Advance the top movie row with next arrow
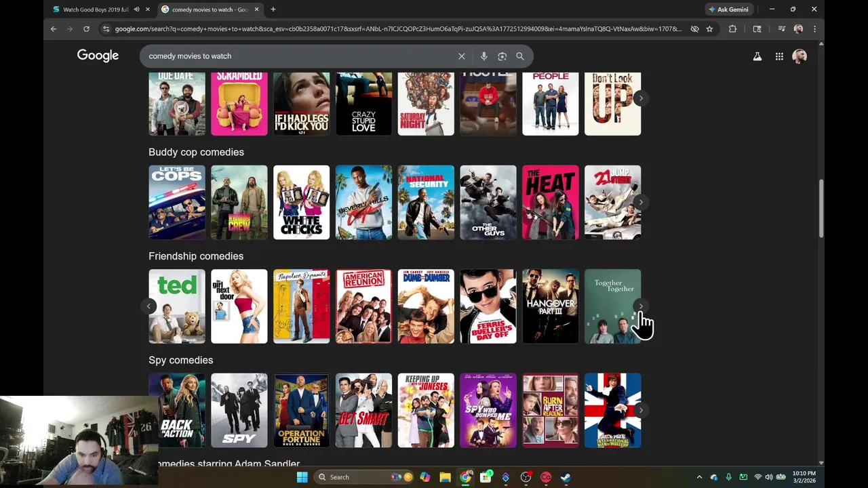Viewport: 868px width, 488px height. [x=640, y=98]
